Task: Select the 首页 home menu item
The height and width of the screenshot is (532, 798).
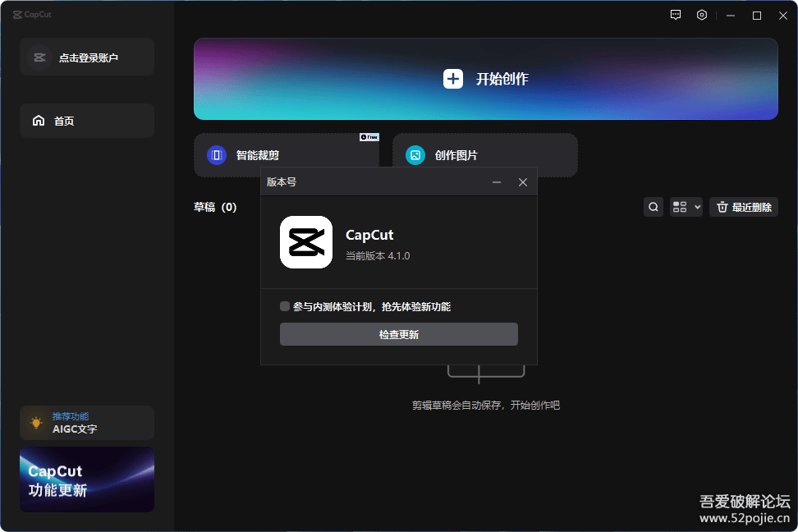Action: point(87,121)
